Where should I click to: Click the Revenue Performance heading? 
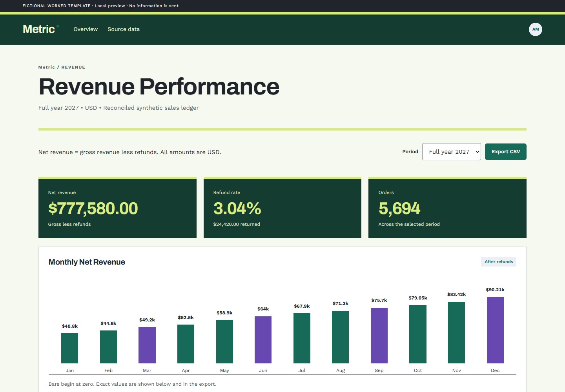(x=159, y=87)
